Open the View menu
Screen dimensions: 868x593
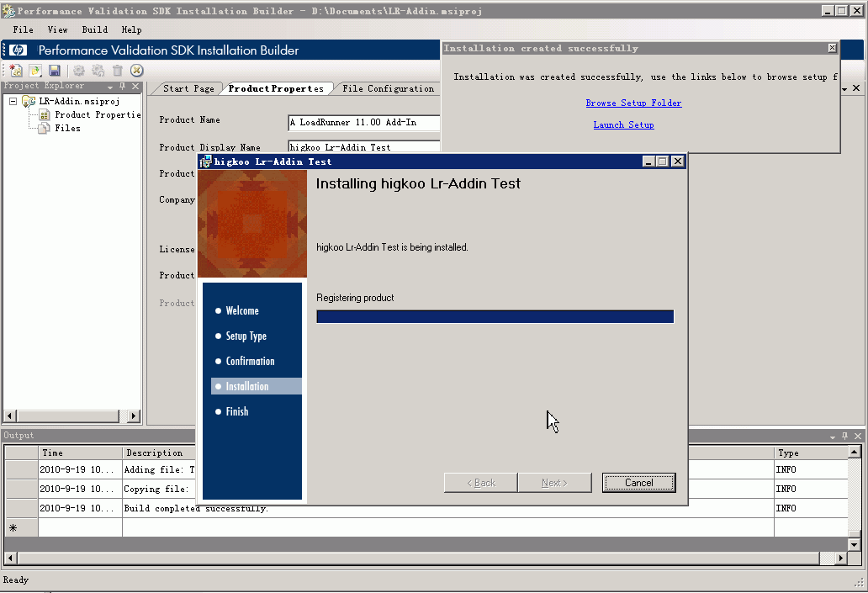pyautogui.click(x=57, y=30)
